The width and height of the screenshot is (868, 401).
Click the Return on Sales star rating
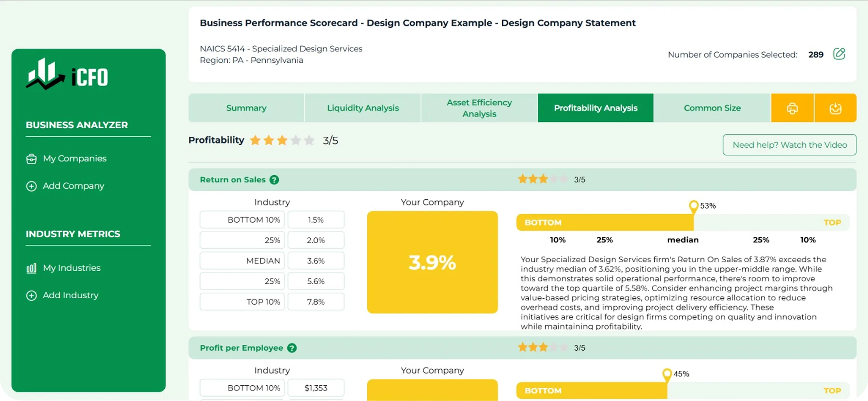tap(543, 179)
